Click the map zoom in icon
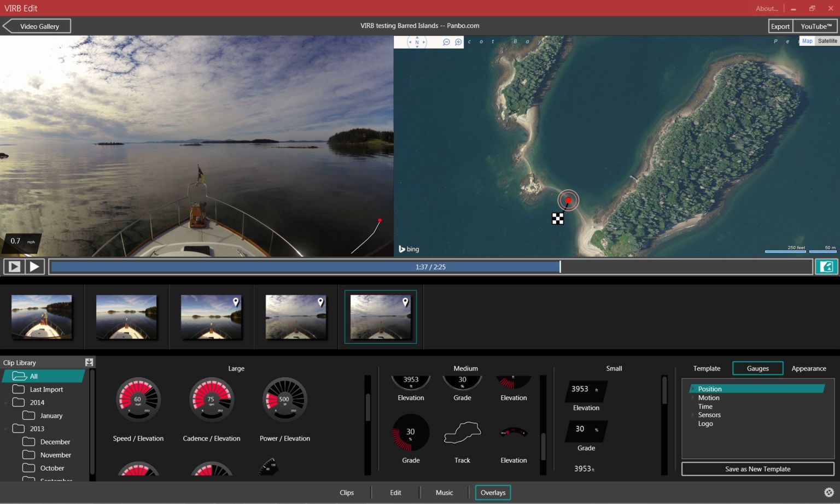This screenshot has height=504, width=840. [x=458, y=42]
